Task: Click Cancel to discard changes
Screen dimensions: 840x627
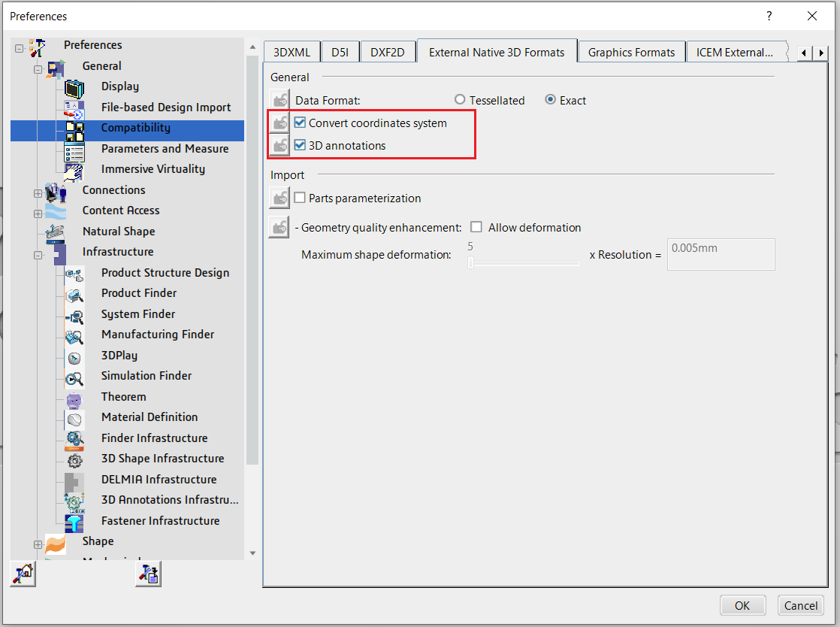Action: [x=801, y=605]
